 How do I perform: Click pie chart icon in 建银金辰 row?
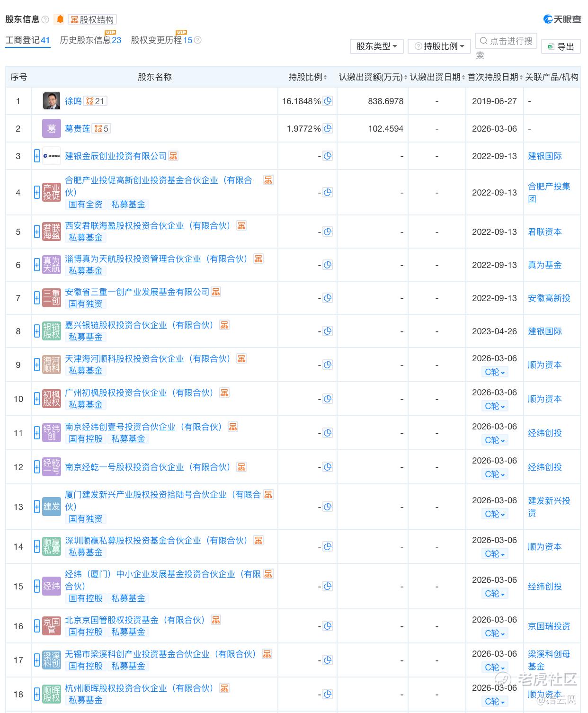click(328, 156)
